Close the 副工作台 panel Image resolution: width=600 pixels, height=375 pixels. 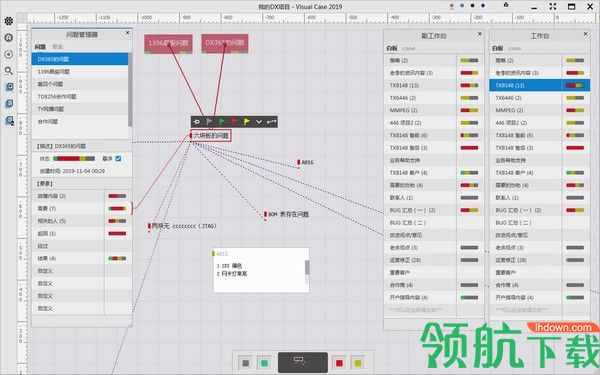(480, 34)
